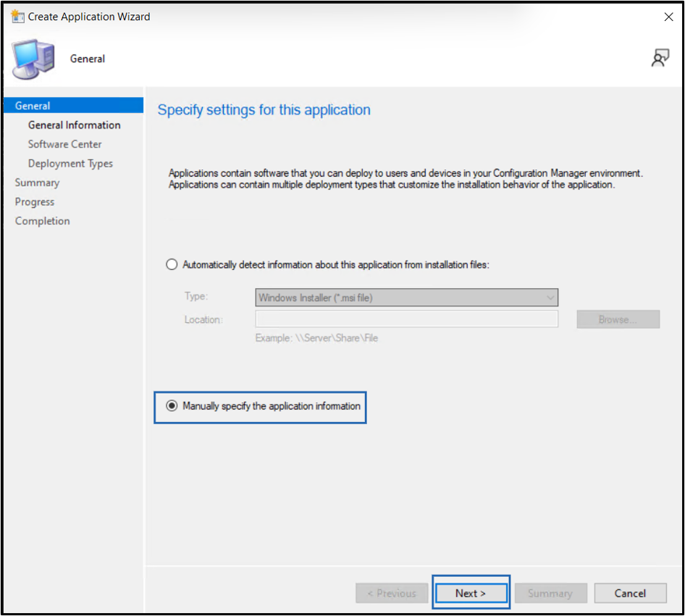Open the Type dropdown for Windows Installer

(x=406, y=298)
